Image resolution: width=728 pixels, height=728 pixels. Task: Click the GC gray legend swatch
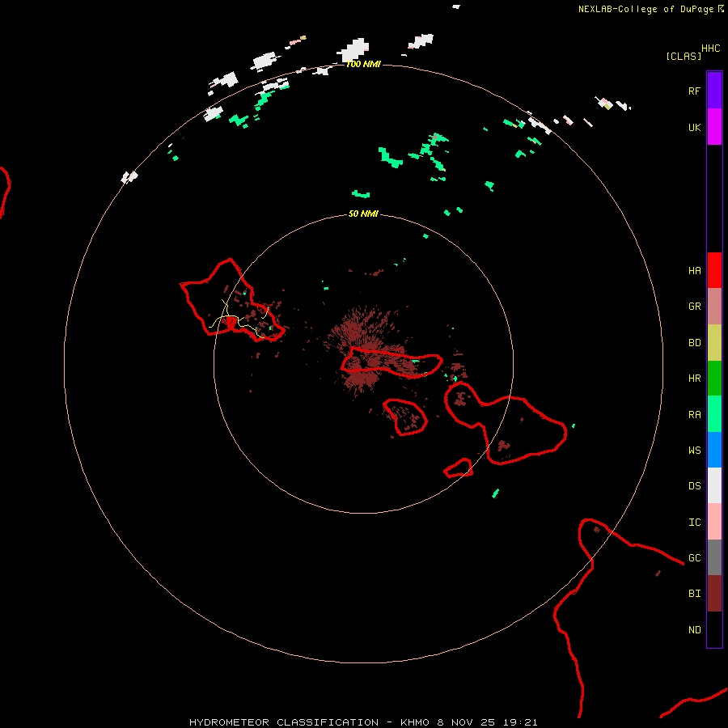click(x=714, y=557)
